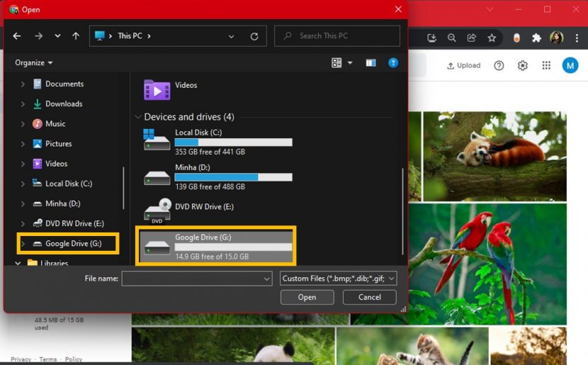Click the Upload button in browser
This screenshot has height=365, width=588.
pos(464,66)
